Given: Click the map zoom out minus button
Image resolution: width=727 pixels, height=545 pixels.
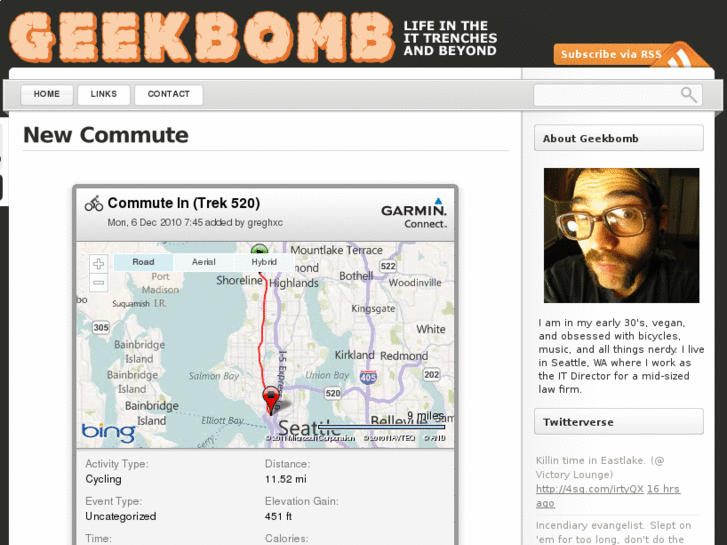Looking at the screenshot, I should tap(98, 282).
